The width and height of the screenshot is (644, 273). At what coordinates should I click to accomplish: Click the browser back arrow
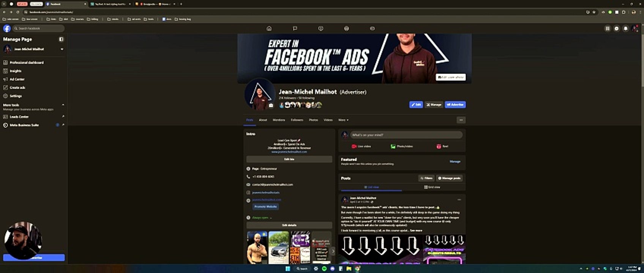4,12
